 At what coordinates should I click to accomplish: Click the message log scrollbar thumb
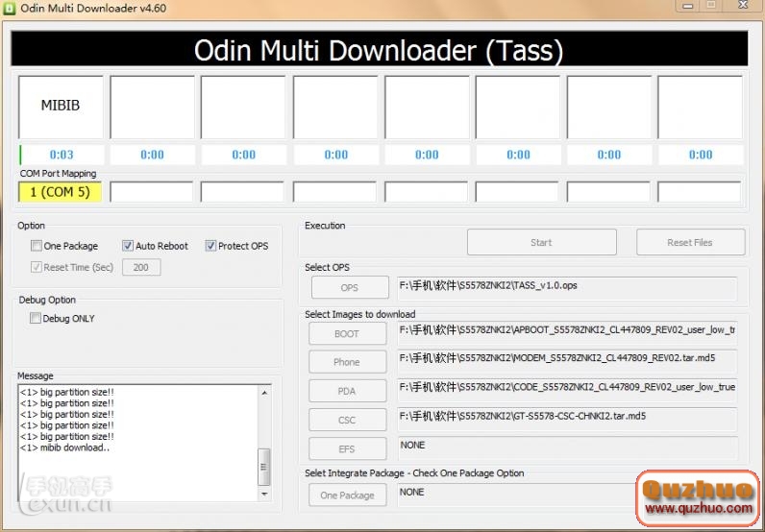pos(264,467)
